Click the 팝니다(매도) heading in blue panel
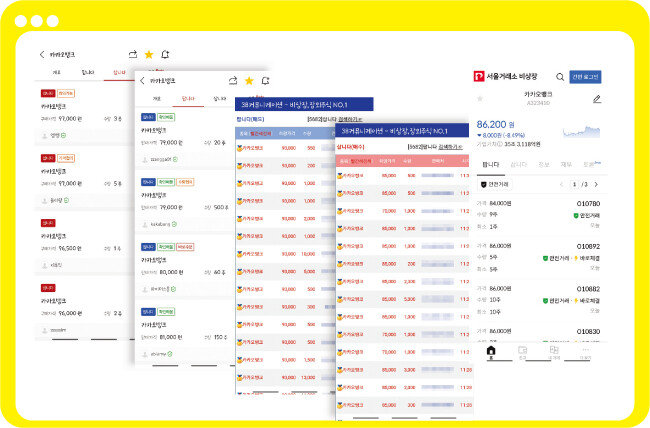 250,119
